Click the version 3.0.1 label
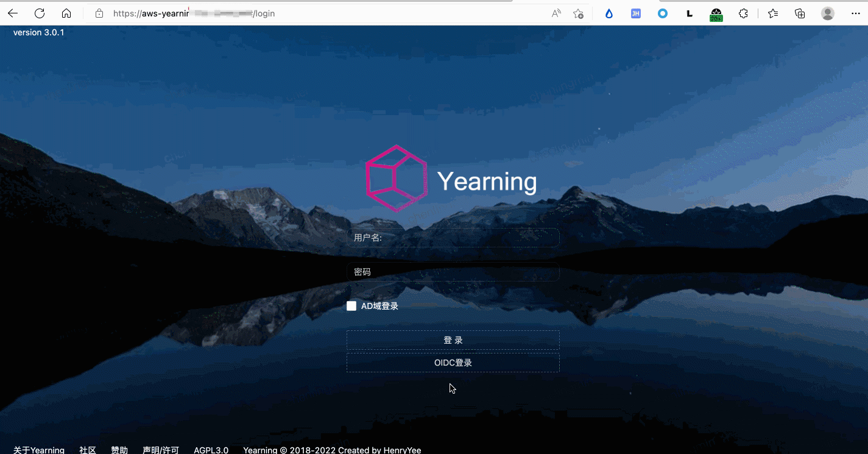The width and height of the screenshot is (868, 454). (x=39, y=32)
